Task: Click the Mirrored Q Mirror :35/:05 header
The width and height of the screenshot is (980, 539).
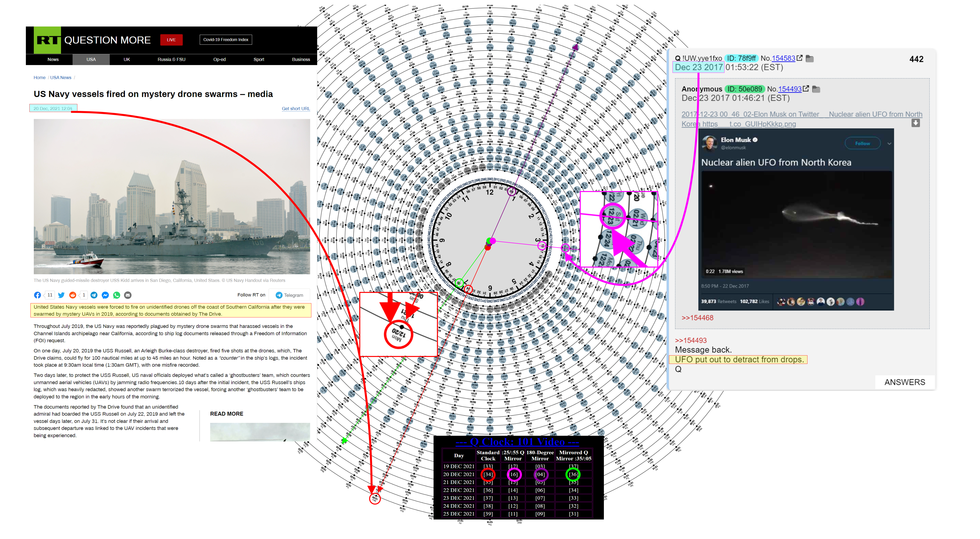Action: click(573, 456)
